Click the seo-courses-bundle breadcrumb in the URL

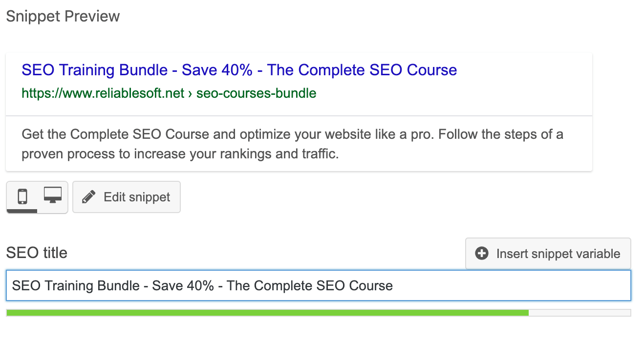tap(256, 93)
